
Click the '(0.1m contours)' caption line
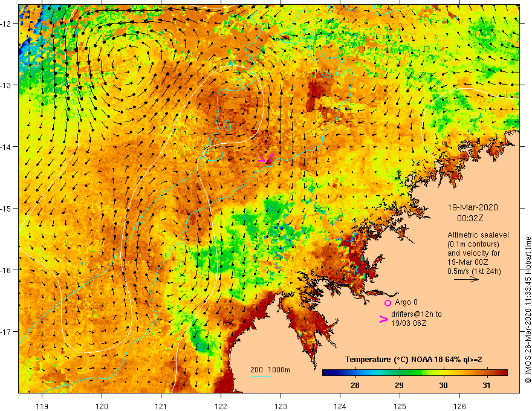[x=473, y=244]
